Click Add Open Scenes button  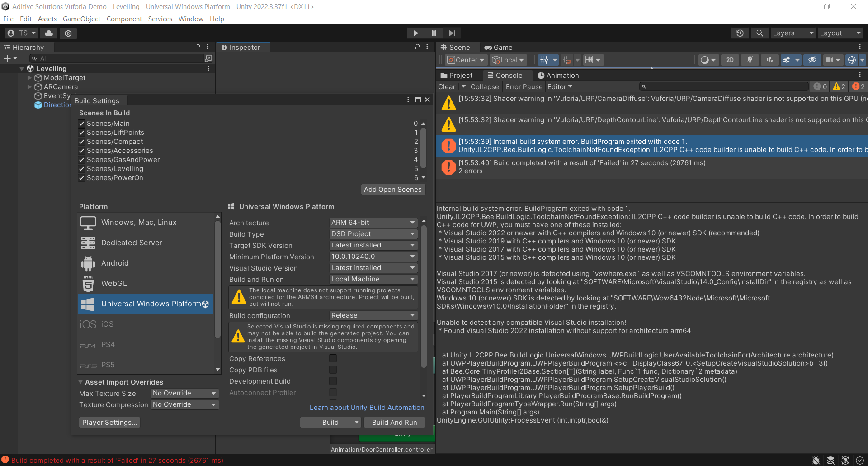(393, 190)
